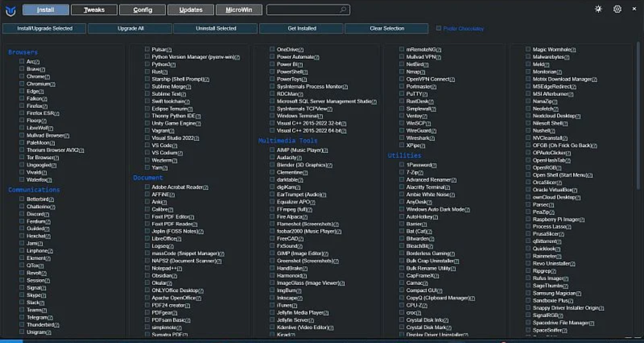Tick the Discord checkbox
Viewport: 644px width, 343px height.
pos(22,214)
